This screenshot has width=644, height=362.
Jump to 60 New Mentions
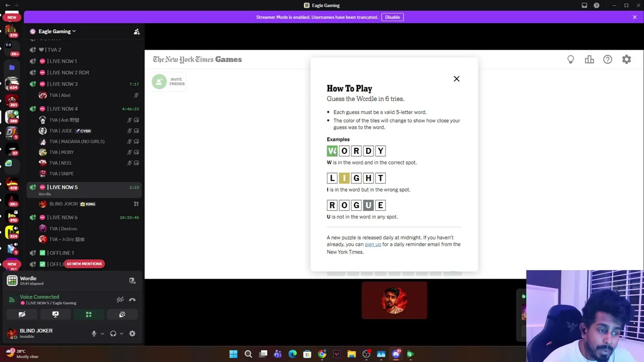pos(84,264)
